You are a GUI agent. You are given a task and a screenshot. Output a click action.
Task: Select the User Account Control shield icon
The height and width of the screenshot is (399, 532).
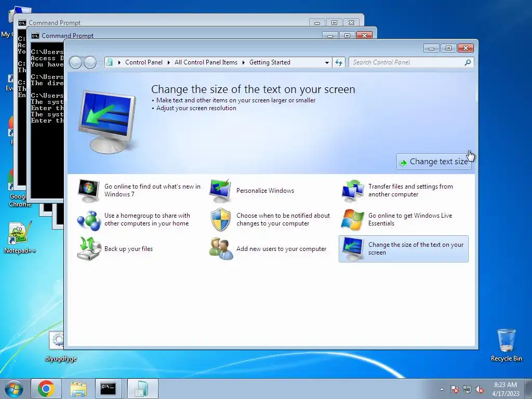coord(220,220)
